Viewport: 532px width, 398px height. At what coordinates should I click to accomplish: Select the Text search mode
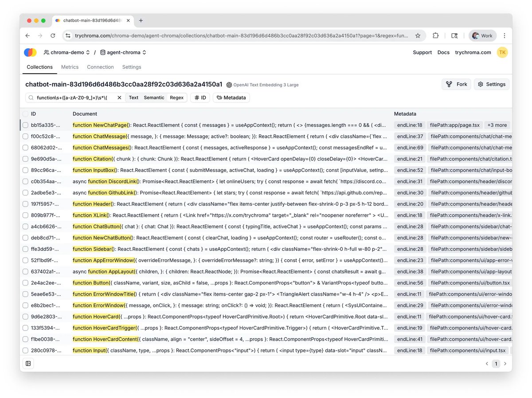click(133, 98)
